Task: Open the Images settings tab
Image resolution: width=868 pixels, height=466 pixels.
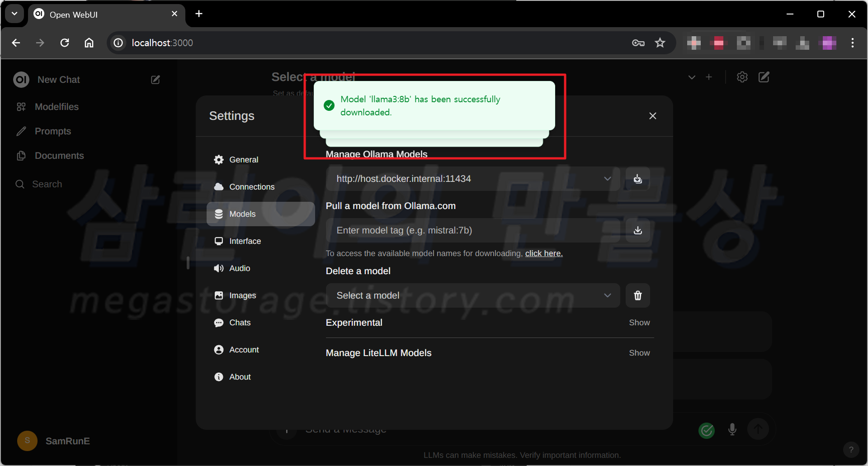Action: coord(260,295)
